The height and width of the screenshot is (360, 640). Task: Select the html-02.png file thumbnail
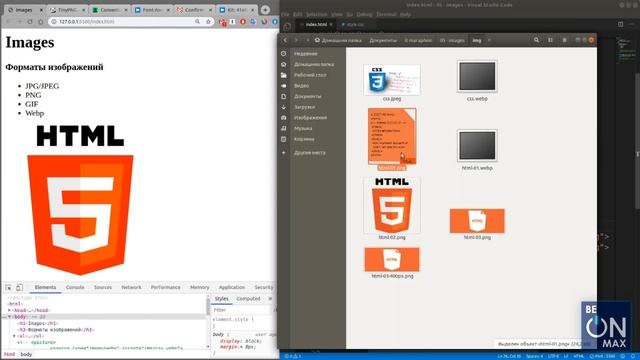click(392, 205)
